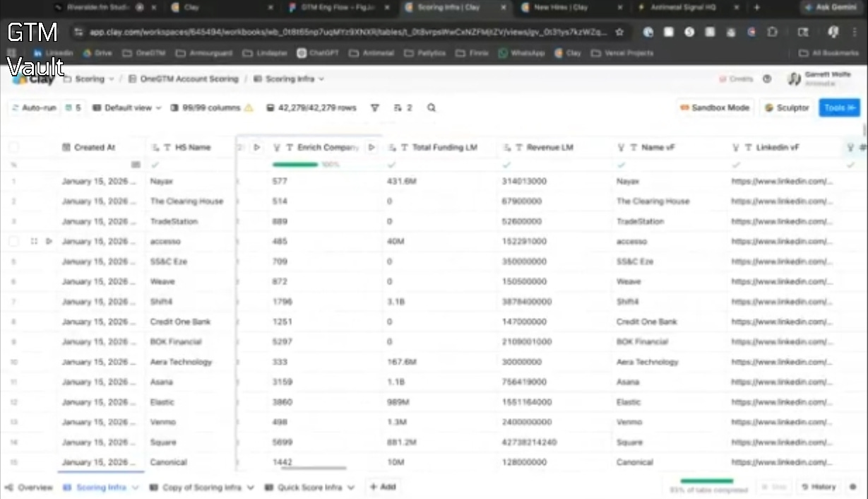Toggle Sandbox Mode
Image resolution: width=868 pixels, height=499 pixels.
[x=714, y=107]
